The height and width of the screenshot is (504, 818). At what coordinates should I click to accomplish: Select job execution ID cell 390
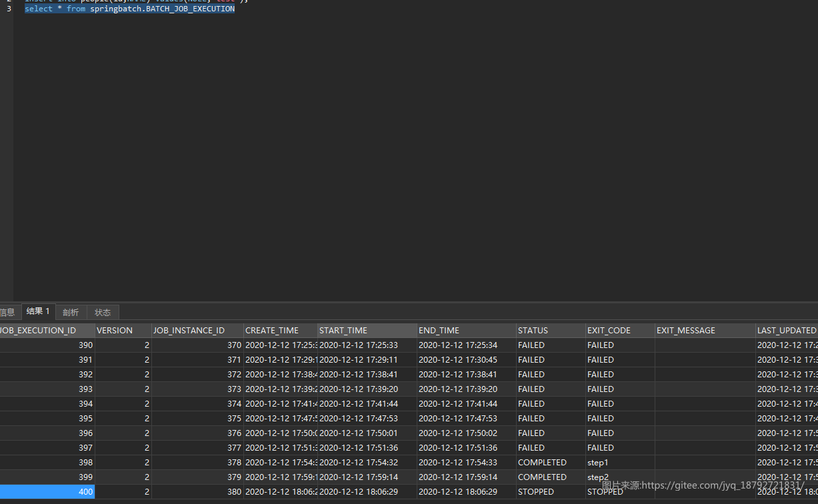[x=47, y=345]
